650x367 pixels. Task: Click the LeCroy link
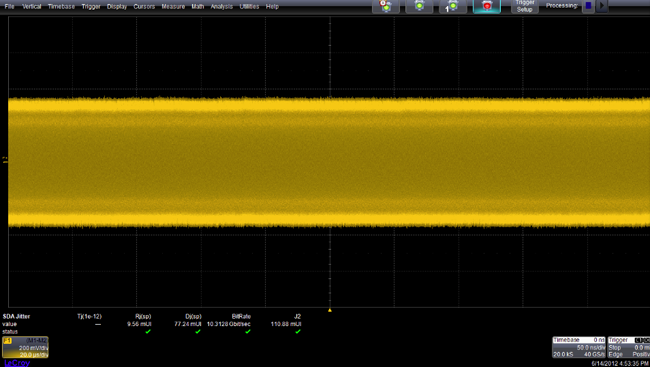[x=17, y=363]
